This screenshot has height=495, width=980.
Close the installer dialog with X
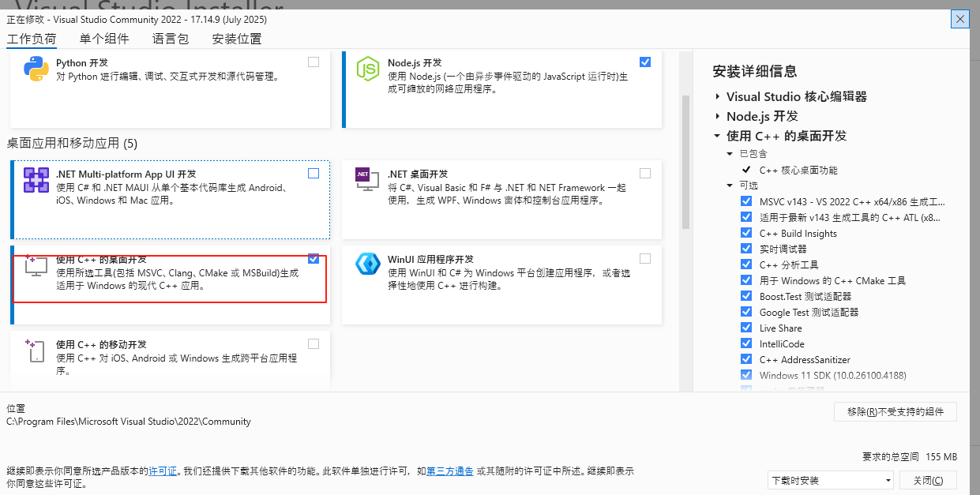coord(960,19)
